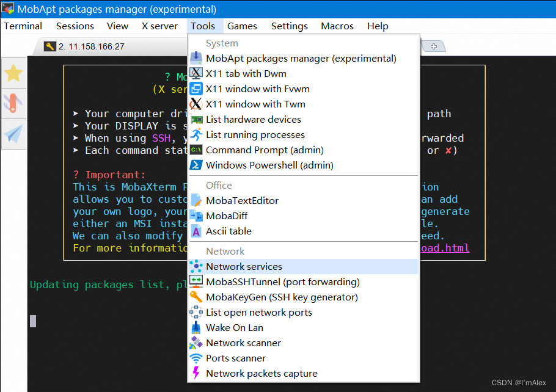This screenshot has width=556, height=392.
Task: Open the Games menu
Action: [x=242, y=26]
